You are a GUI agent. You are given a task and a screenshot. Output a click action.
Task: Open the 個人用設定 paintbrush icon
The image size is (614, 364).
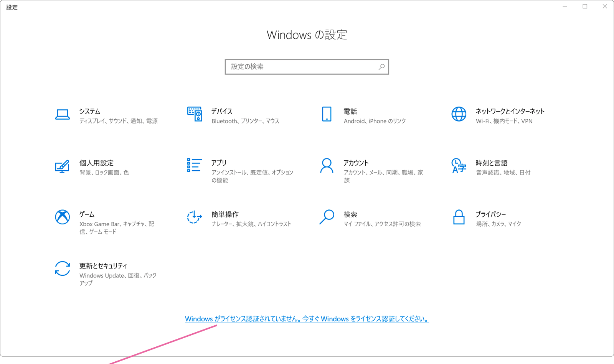click(62, 166)
